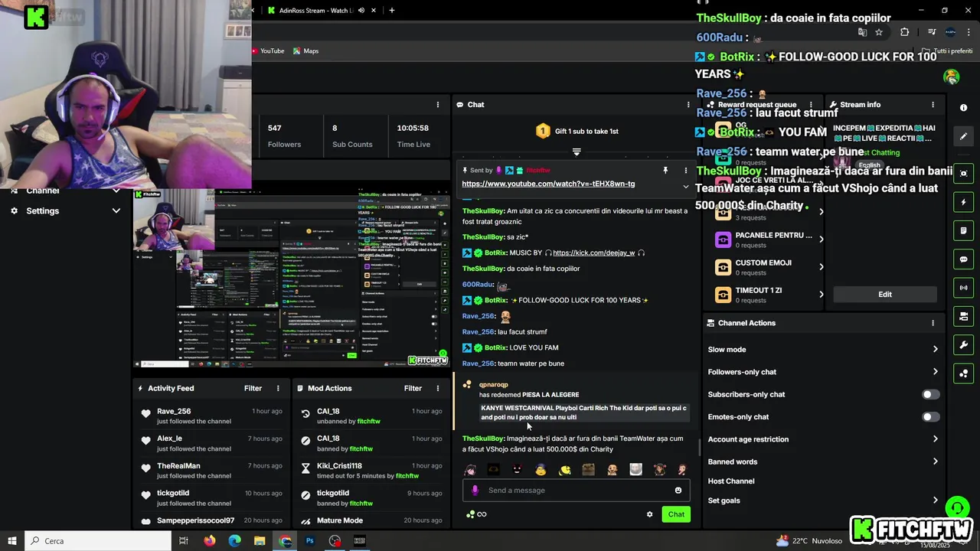Click the clip capture icon in sidebar

pos(964,174)
